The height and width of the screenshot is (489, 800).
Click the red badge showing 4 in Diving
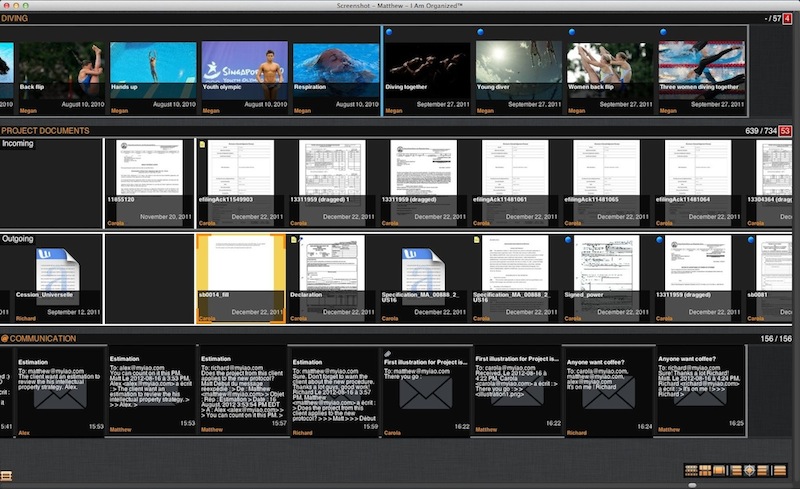tap(787, 18)
